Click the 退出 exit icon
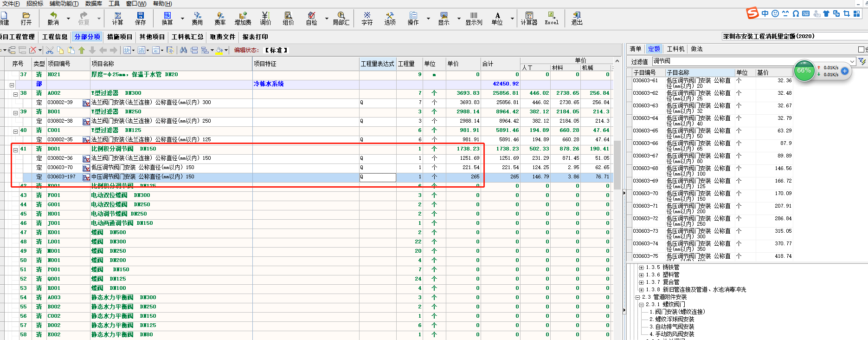The image size is (868, 340). tap(577, 19)
